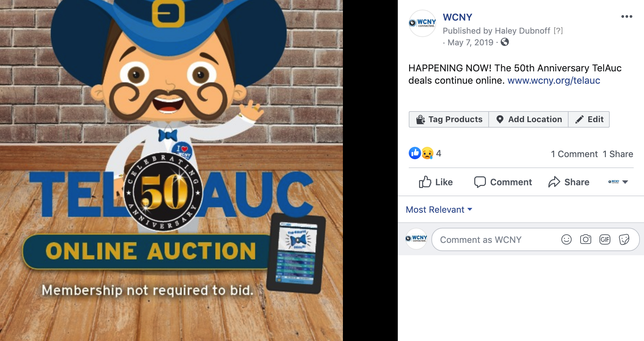Click the Edit post button

click(x=589, y=119)
